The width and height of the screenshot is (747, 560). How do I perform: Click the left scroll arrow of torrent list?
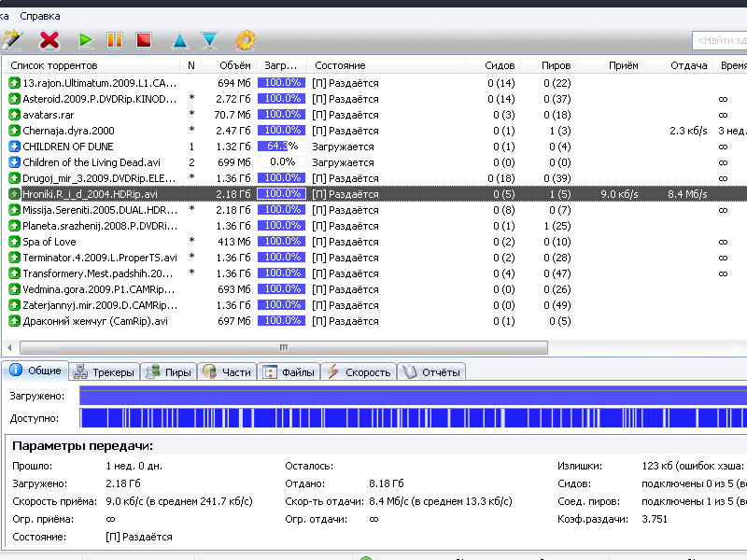pos(9,347)
